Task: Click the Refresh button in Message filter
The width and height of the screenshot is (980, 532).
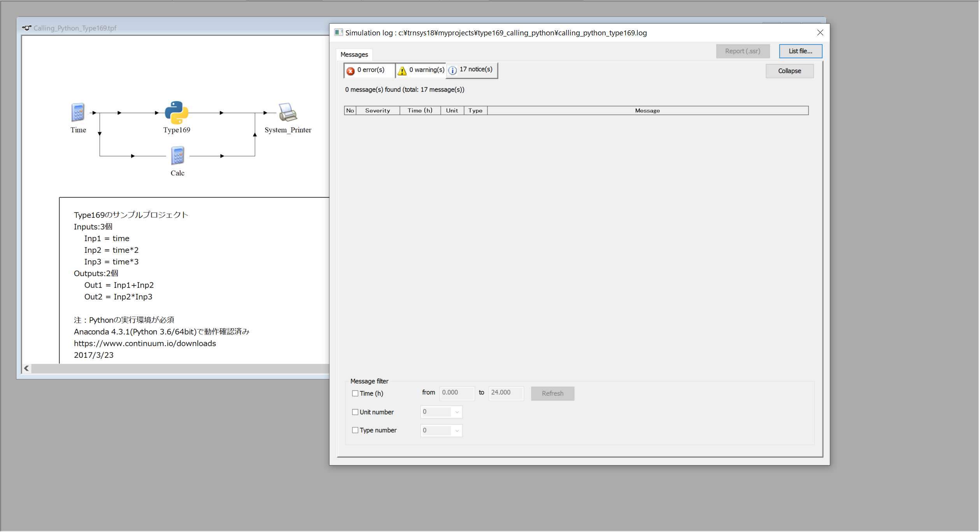Action: click(552, 393)
